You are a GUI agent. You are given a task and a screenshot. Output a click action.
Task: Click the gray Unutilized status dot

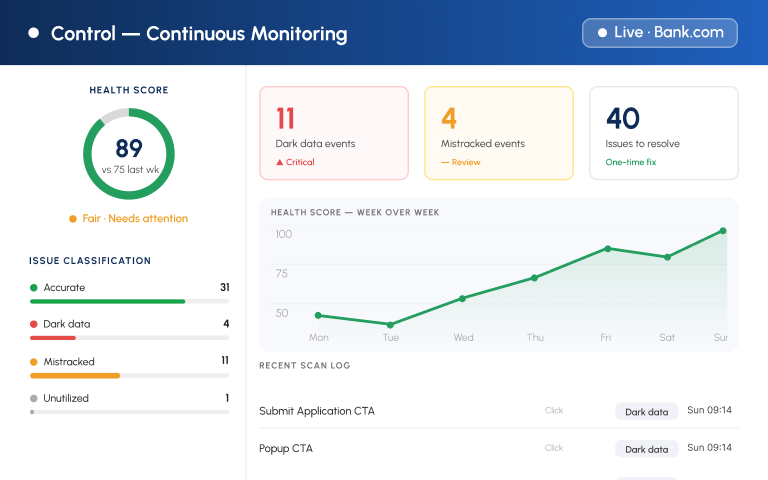pyautogui.click(x=34, y=398)
